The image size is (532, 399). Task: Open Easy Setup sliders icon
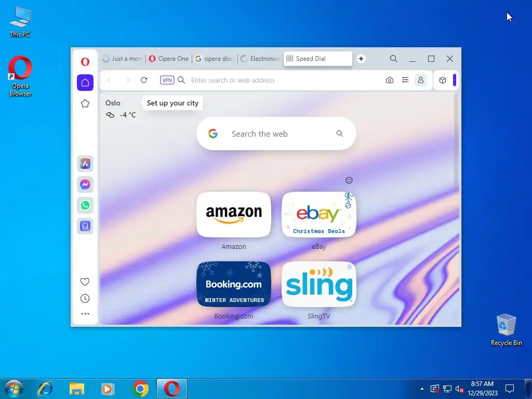405,80
